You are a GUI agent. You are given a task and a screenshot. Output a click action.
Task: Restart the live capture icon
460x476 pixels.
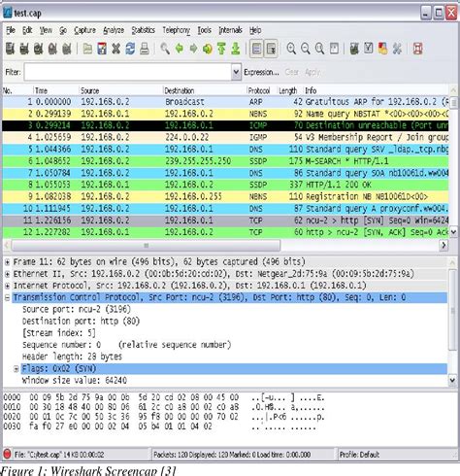67,49
